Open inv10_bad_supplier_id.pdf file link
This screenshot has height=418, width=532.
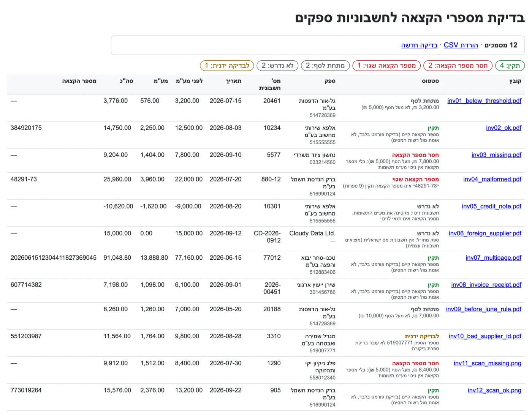point(485,336)
